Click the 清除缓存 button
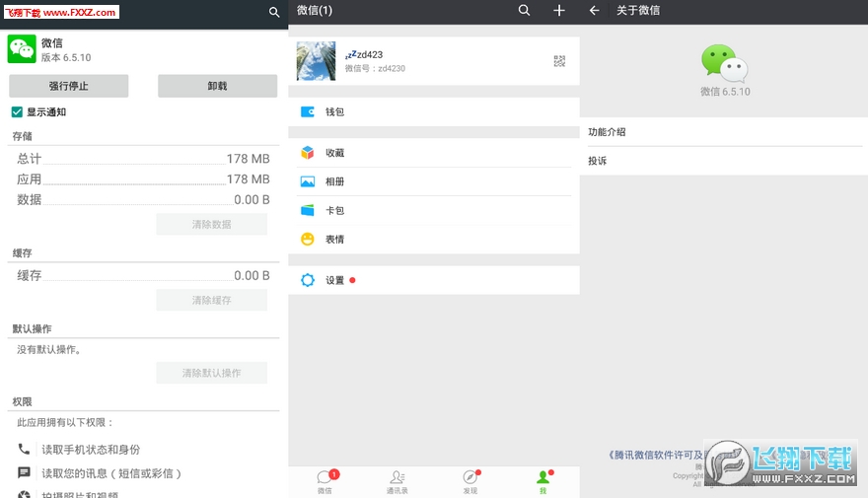This screenshot has height=498, width=868. [x=211, y=300]
